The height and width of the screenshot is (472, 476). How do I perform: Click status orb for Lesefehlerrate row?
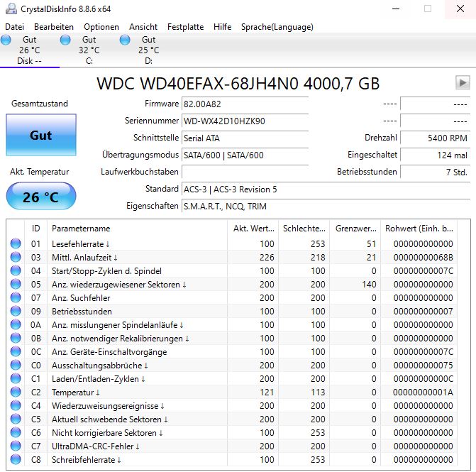point(16,243)
